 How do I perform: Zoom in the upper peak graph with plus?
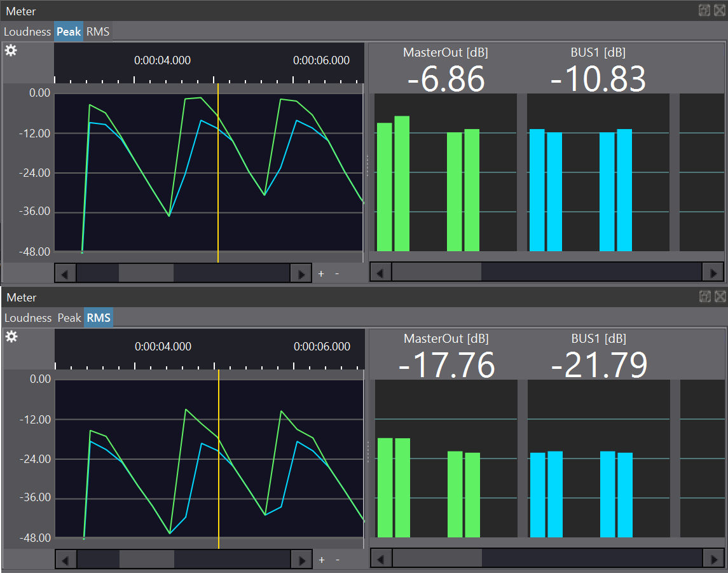tap(321, 273)
